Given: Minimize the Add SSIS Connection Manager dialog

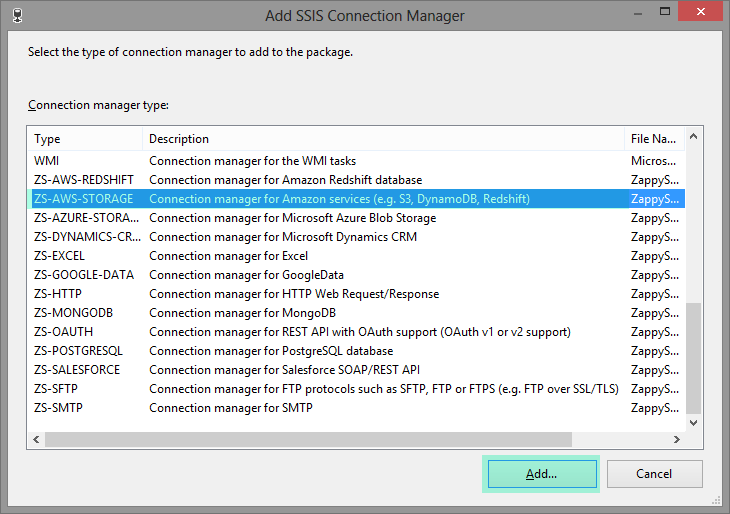Looking at the screenshot, I should pos(638,12).
